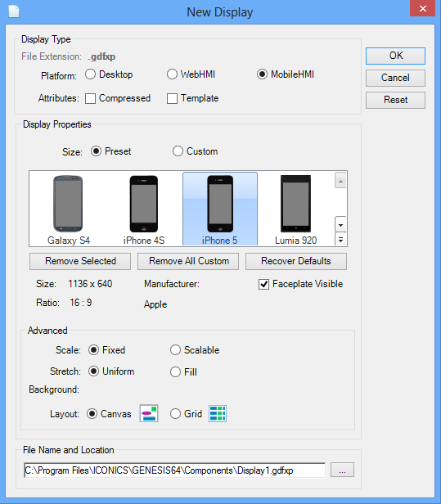Click the Grid layout icon
This screenshot has width=441, height=504.
point(218,413)
